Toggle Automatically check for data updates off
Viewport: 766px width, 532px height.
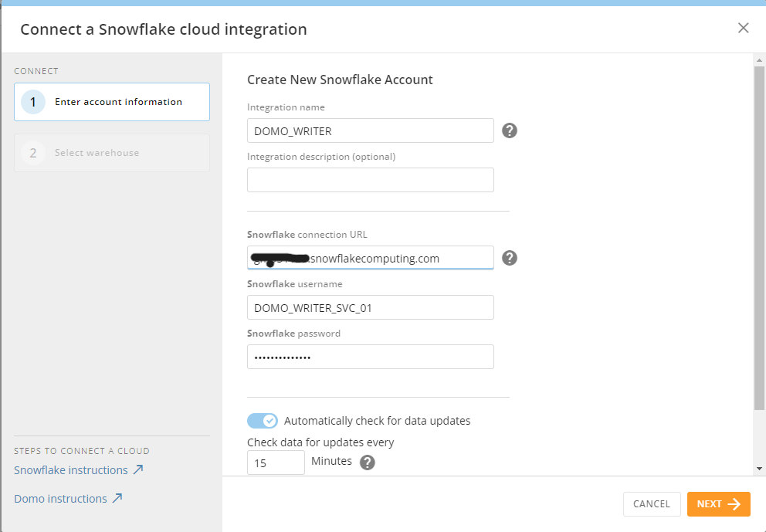pyautogui.click(x=262, y=421)
